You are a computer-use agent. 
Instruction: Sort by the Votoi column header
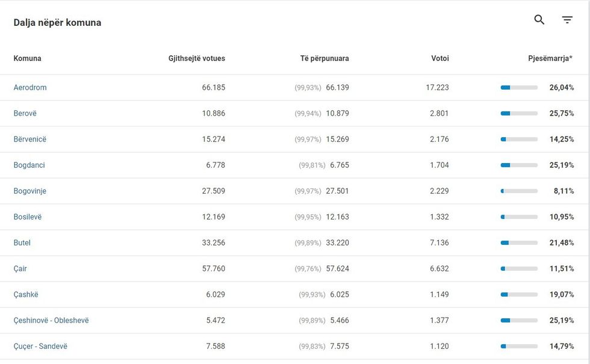(x=440, y=58)
